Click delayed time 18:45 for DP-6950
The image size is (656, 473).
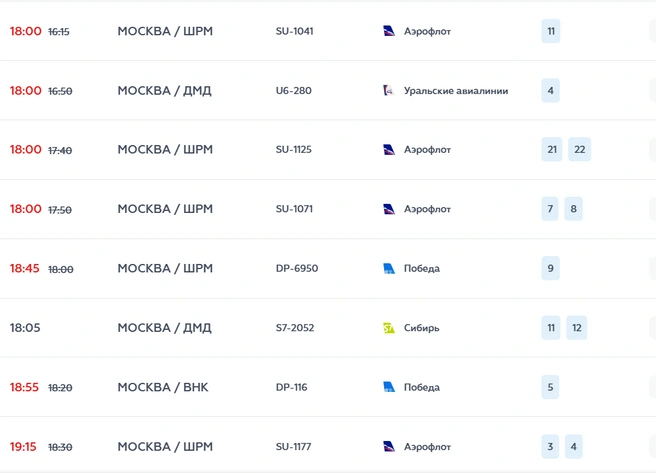25,268
